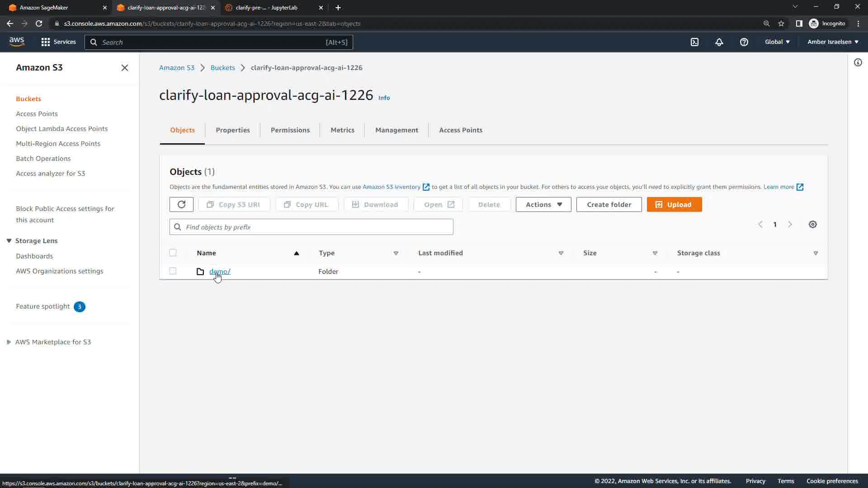
Task: Click the Find objects by prefix field
Action: coord(311,227)
